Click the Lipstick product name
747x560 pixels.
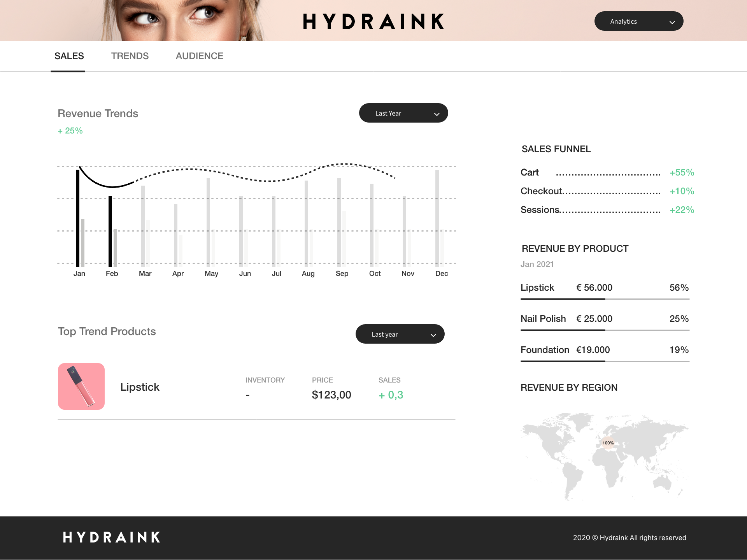[x=140, y=387]
